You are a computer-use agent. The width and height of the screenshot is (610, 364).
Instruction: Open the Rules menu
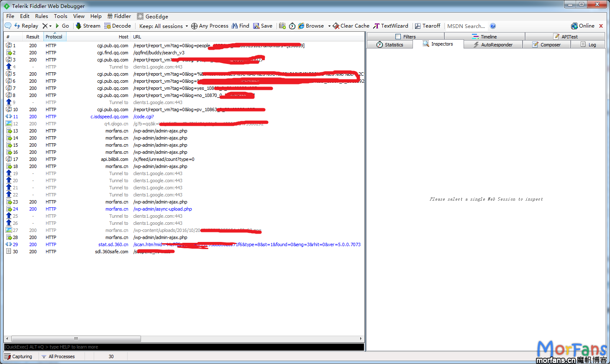click(x=41, y=16)
